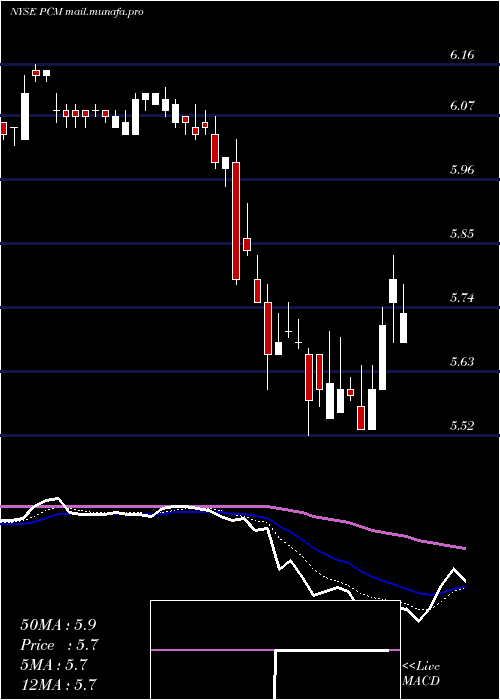Click the 5.52 price level label
This screenshot has height=700, width=500.
point(462,425)
